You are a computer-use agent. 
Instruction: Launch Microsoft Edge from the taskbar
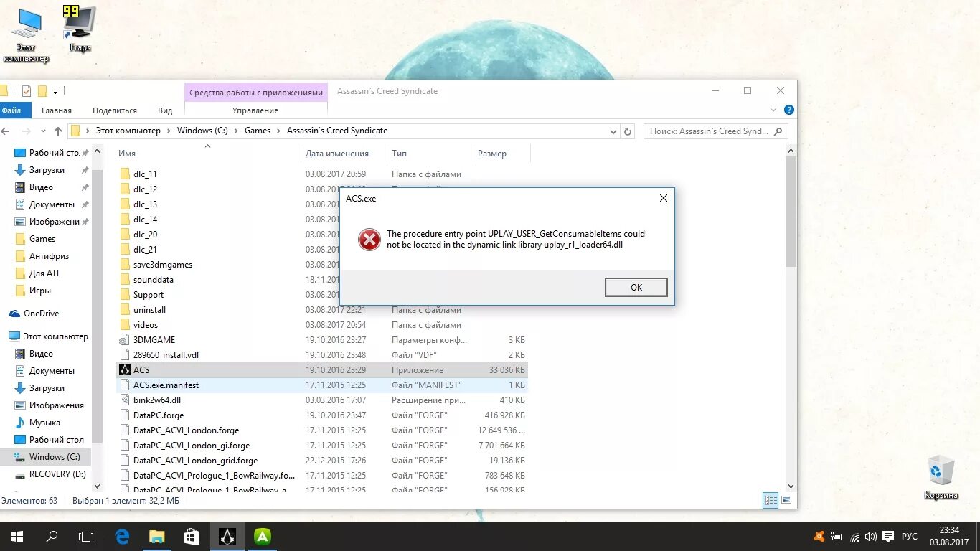coord(122,537)
